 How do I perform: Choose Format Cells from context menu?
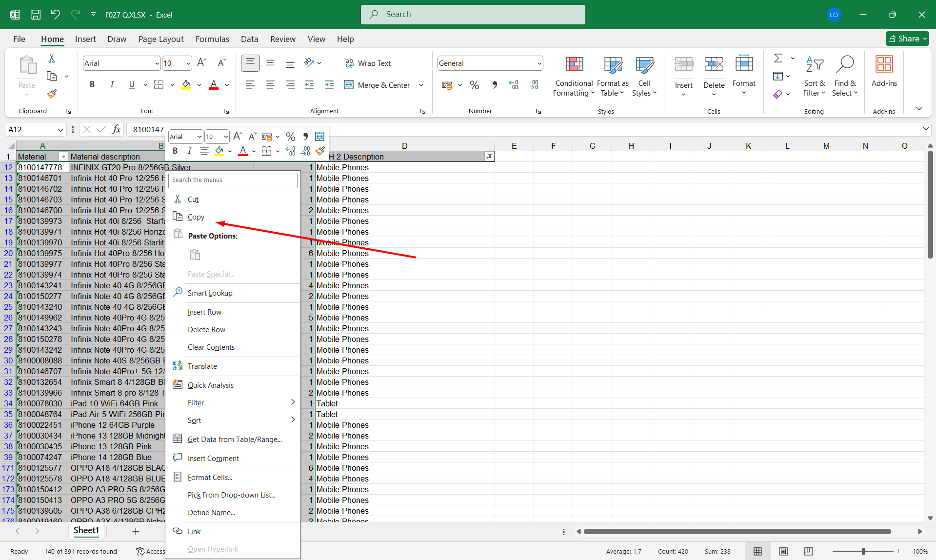pos(210,478)
